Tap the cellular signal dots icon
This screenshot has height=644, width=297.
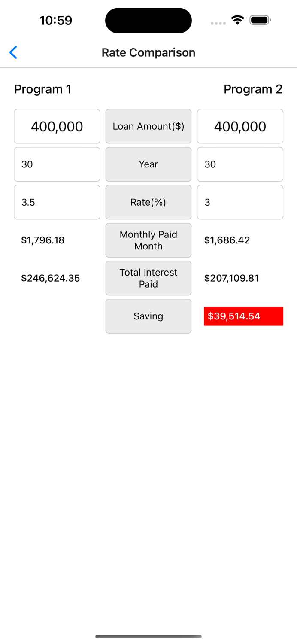(x=218, y=22)
